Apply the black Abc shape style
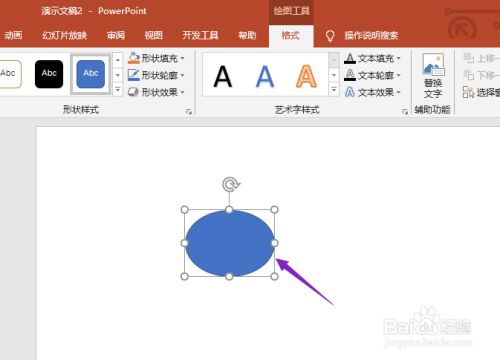 point(49,74)
